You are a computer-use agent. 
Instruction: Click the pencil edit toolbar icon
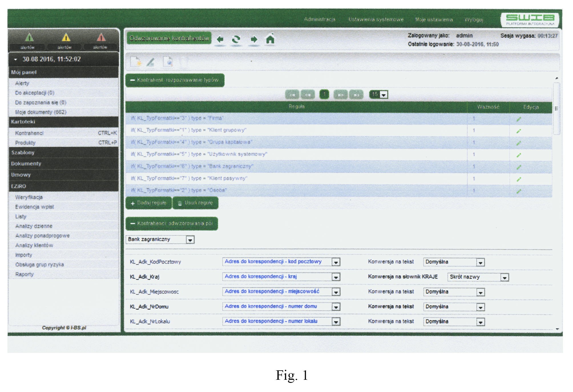(151, 62)
